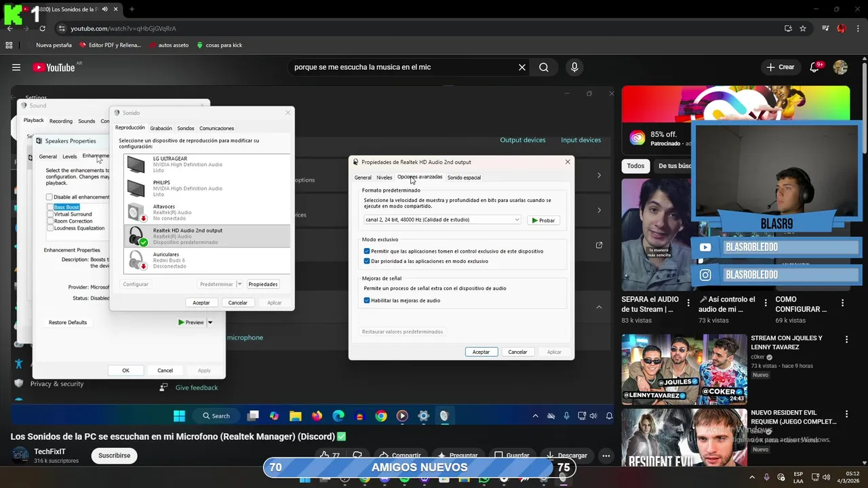Open browser media control icon

coord(825,28)
